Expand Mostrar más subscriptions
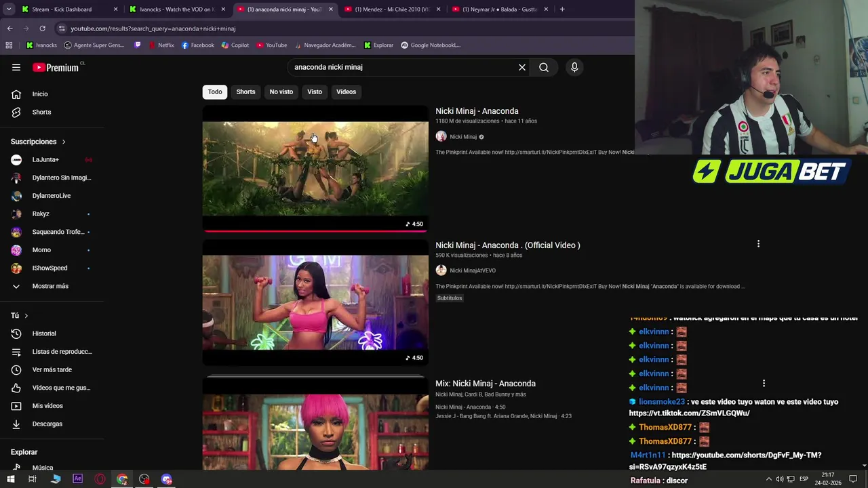Viewport: 868px width, 488px height. click(52, 286)
